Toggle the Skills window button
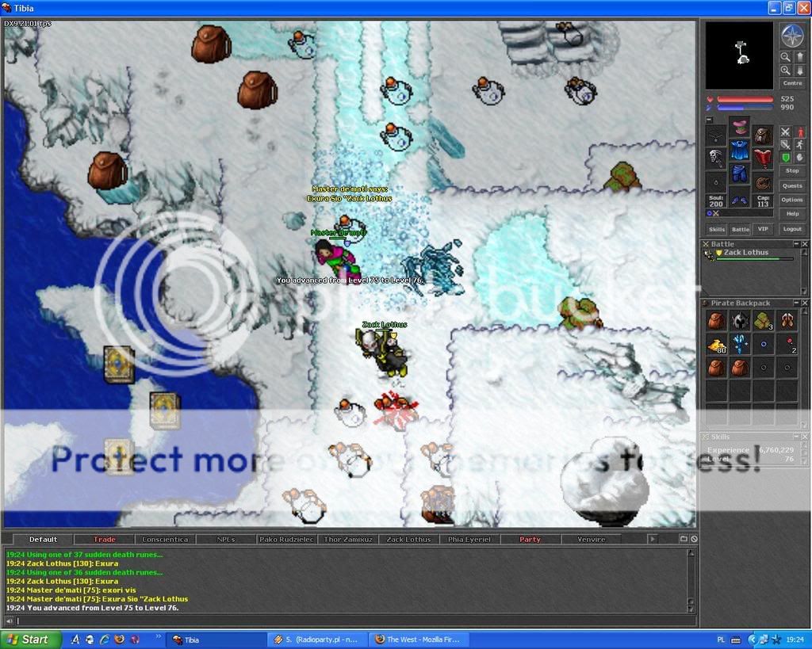This screenshot has width=812, height=649. click(717, 229)
